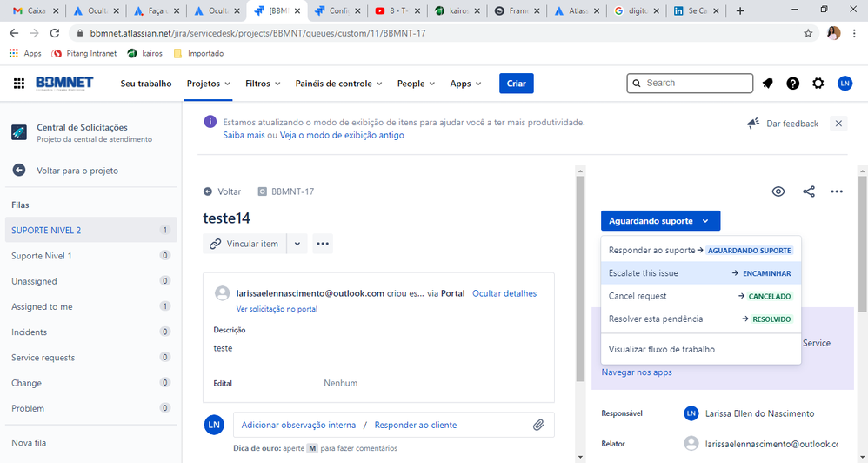Go back with the browser back arrow
The width and height of the screenshot is (868, 463).
pyautogui.click(x=14, y=33)
